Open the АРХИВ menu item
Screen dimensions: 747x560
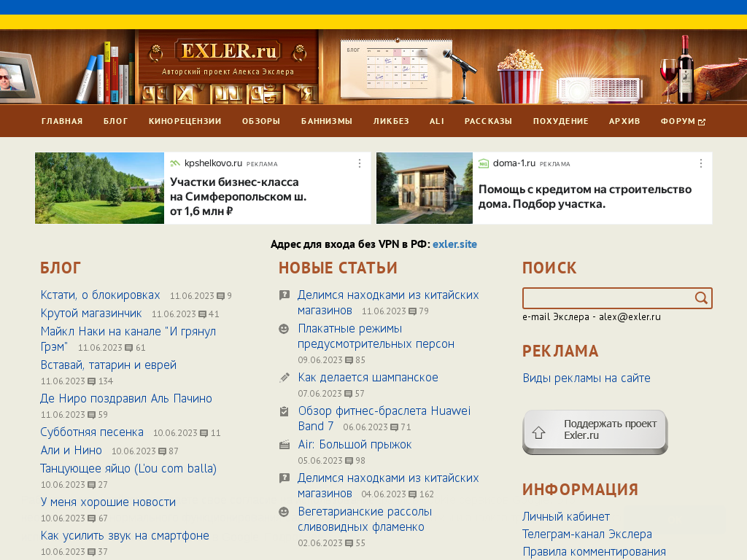624,122
